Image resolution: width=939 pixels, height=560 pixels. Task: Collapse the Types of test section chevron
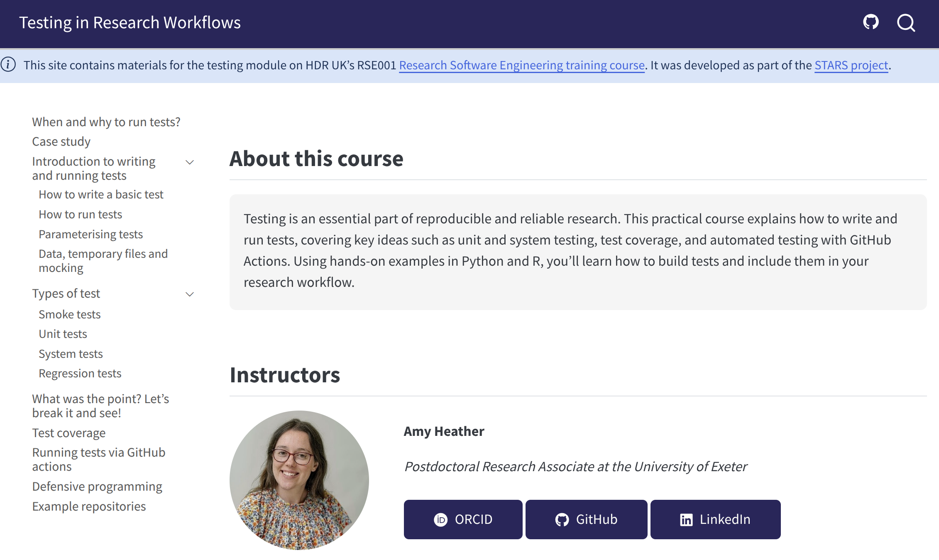click(190, 294)
